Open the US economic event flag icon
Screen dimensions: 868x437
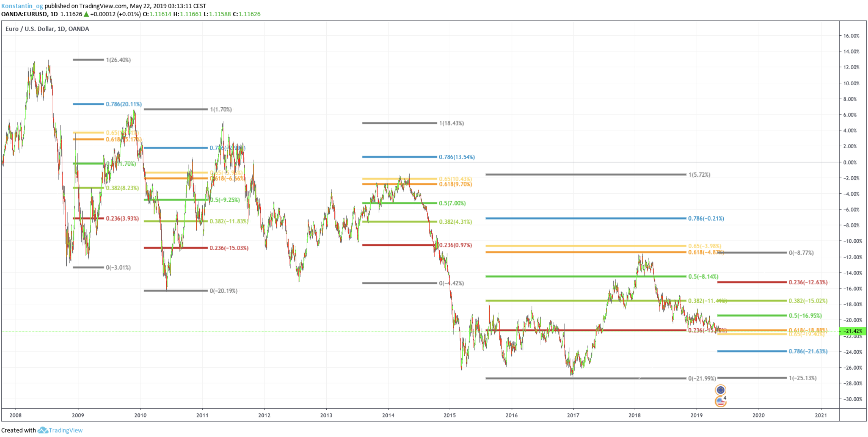point(720,402)
